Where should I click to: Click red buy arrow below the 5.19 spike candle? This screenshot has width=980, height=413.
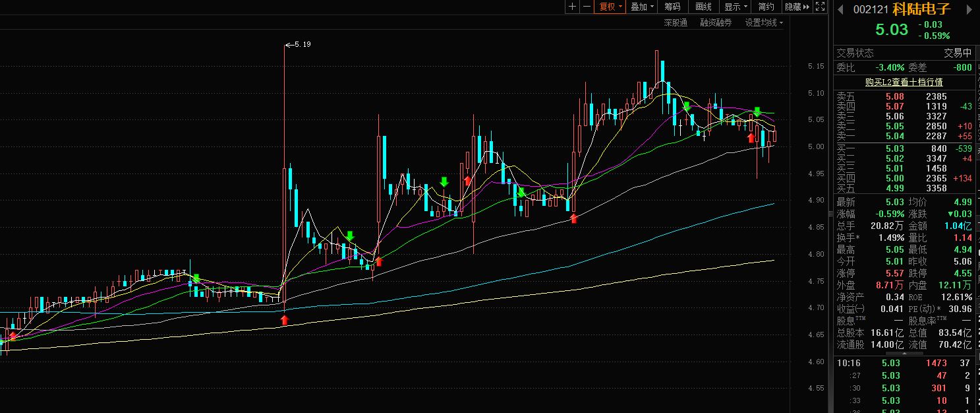click(284, 320)
